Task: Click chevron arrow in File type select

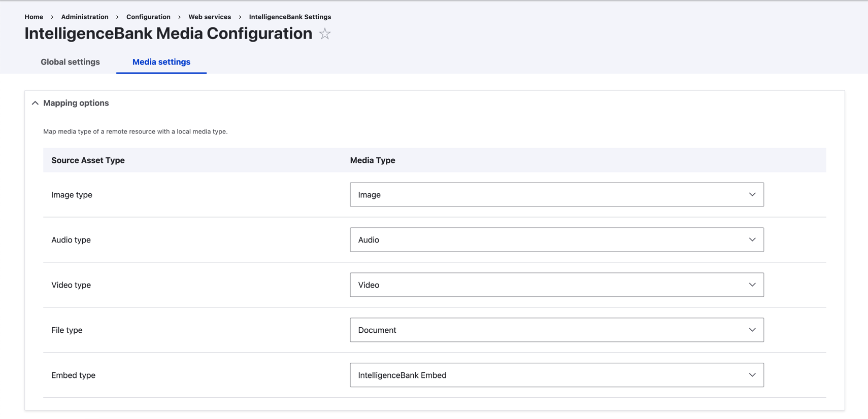Action: tap(752, 330)
